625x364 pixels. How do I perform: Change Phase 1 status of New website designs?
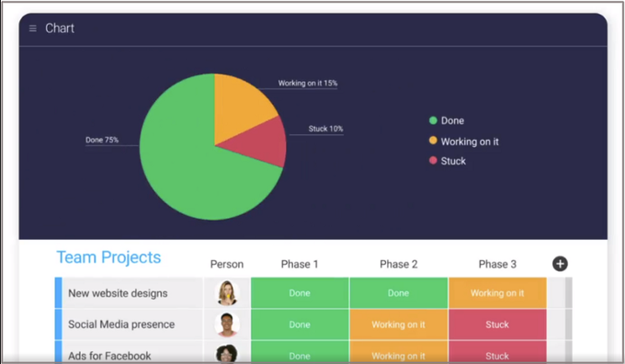pos(300,293)
